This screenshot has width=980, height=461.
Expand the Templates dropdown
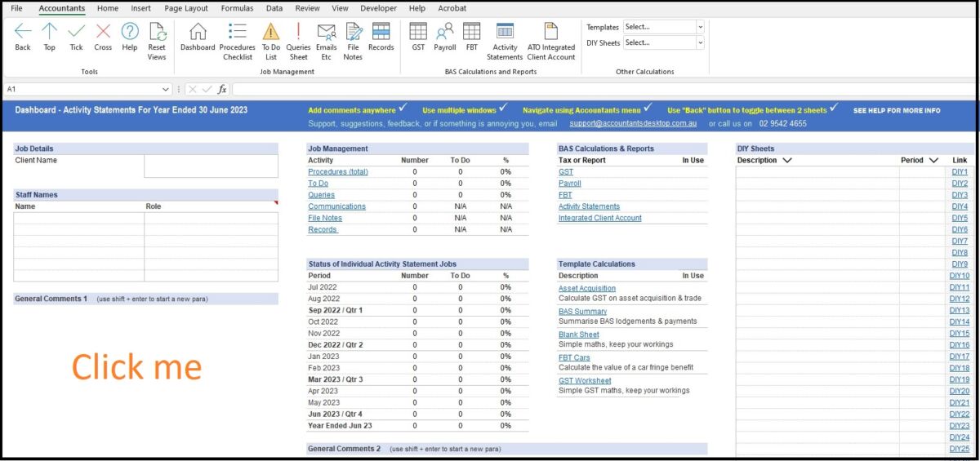pos(700,27)
